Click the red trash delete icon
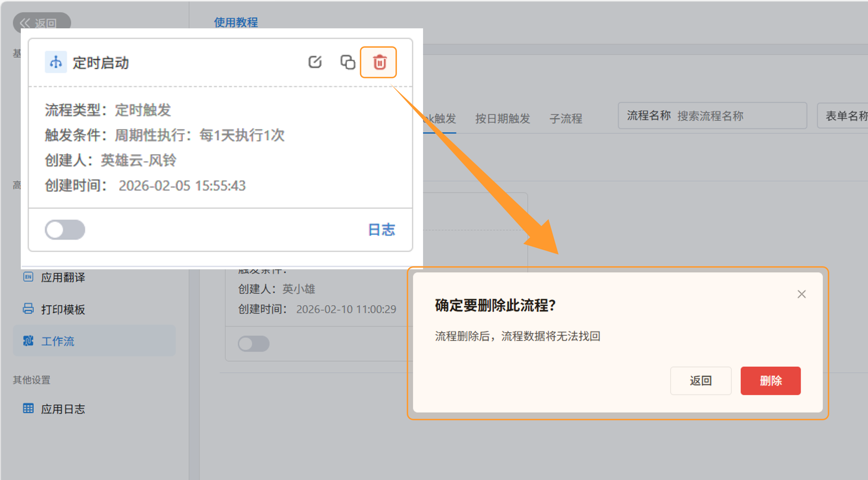Screen dimensions: 868x480 tap(380, 62)
